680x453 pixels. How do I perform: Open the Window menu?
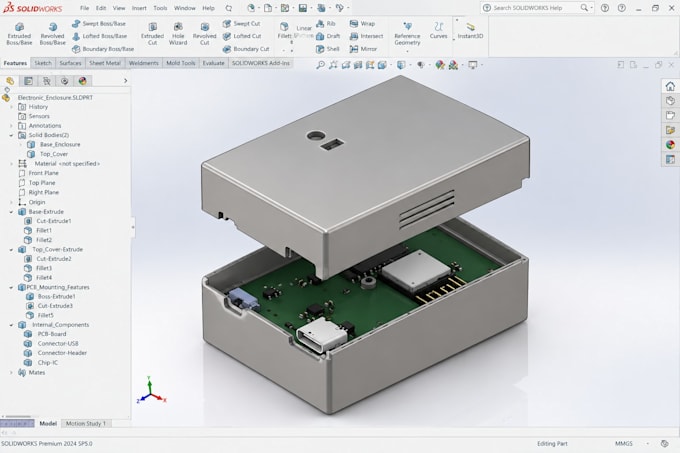point(184,8)
